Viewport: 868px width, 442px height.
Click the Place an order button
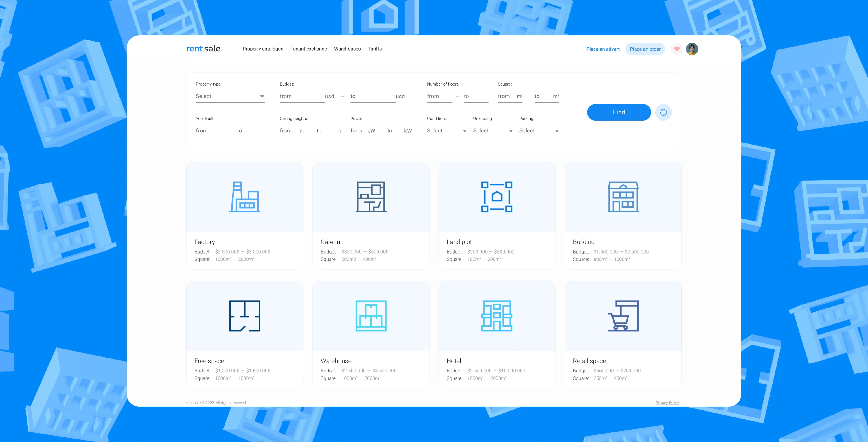(x=645, y=49)
